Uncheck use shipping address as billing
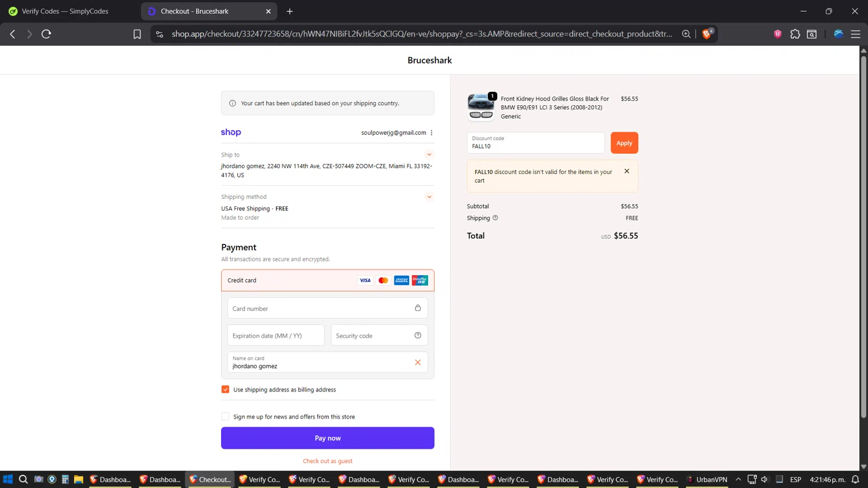This screenshot has height=488, width=868. point(226,390)
